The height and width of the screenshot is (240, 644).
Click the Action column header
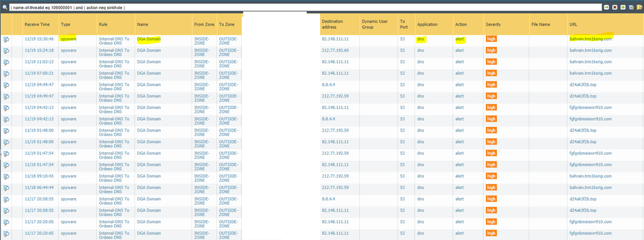click(468, 25)
